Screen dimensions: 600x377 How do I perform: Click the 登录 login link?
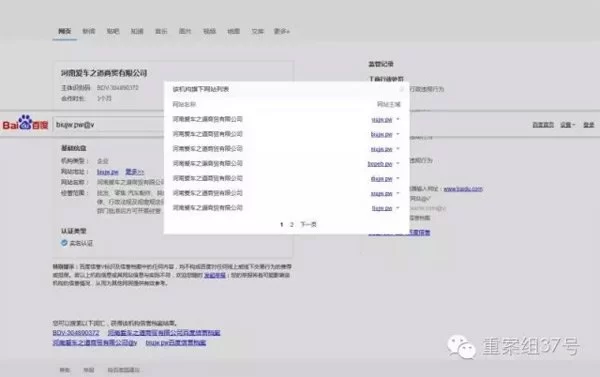tap(589, 125)
